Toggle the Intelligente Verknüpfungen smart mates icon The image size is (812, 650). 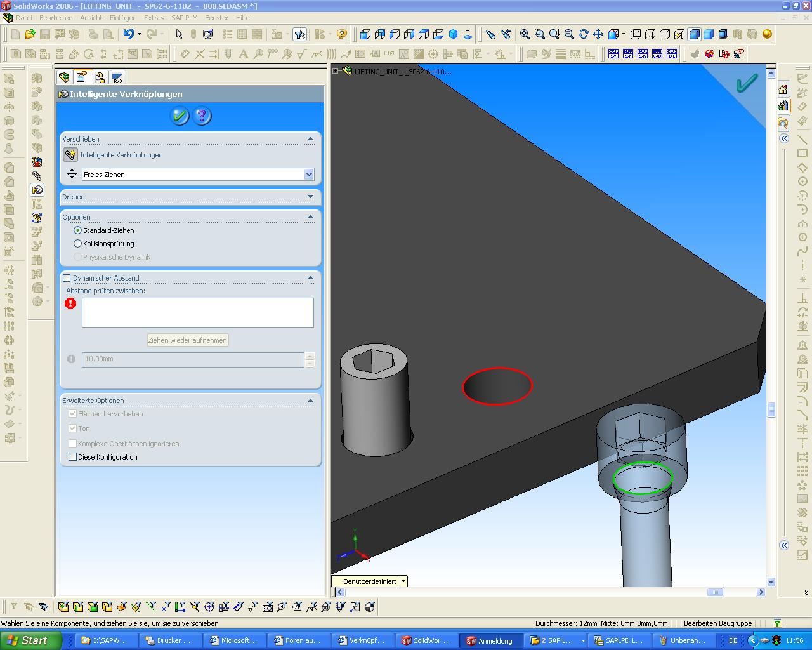pyautogui.click(x=70, y=155)
